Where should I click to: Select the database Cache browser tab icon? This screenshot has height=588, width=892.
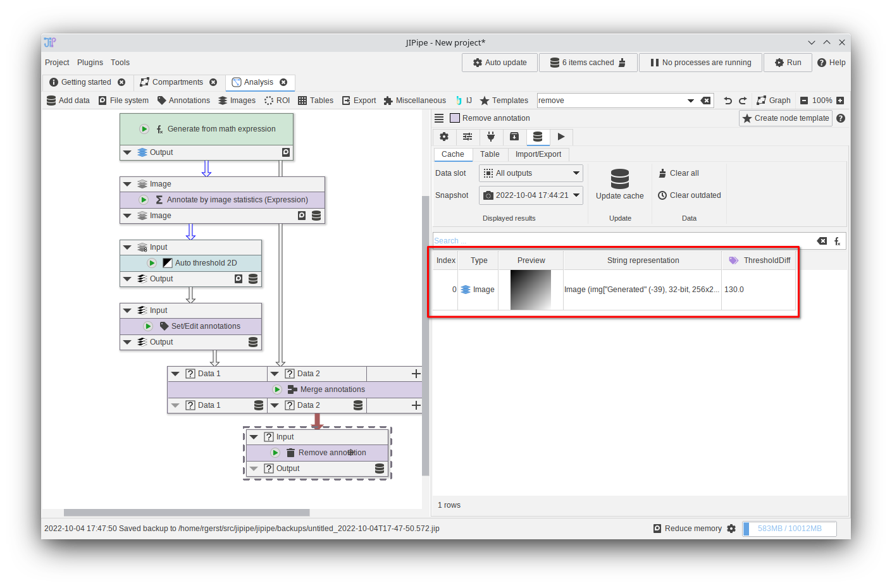(538, 137)
